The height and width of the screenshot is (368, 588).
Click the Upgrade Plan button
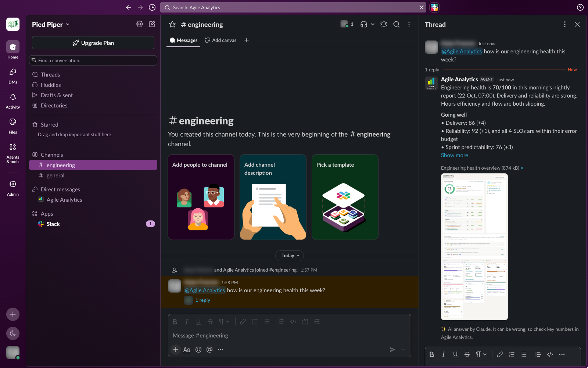coord(93,43)
